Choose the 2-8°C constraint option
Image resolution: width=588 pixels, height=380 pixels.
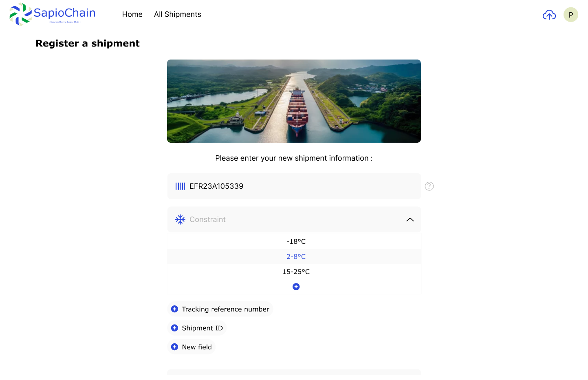[x=296, y=256]
